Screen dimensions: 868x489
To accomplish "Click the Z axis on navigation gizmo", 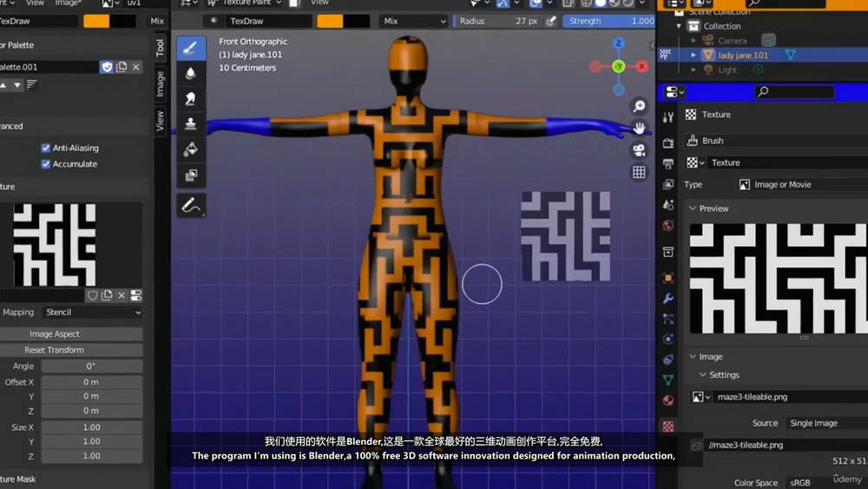I will (618, 43).
